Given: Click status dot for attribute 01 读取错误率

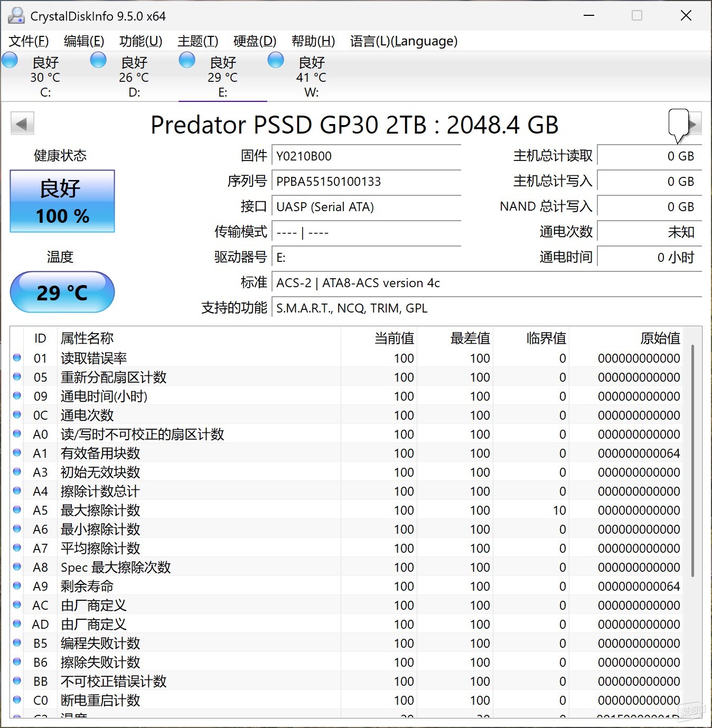Looking at the screenshot, I should click(17, 358).
